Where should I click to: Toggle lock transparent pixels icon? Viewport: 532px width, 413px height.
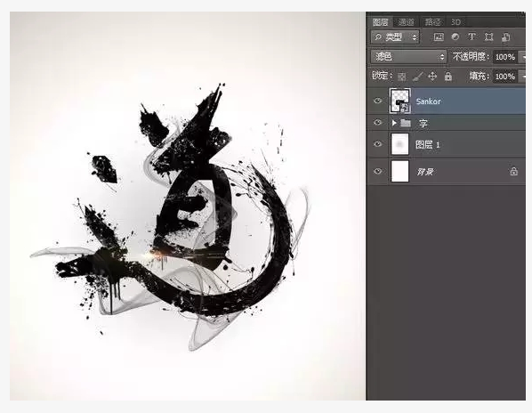402,77
